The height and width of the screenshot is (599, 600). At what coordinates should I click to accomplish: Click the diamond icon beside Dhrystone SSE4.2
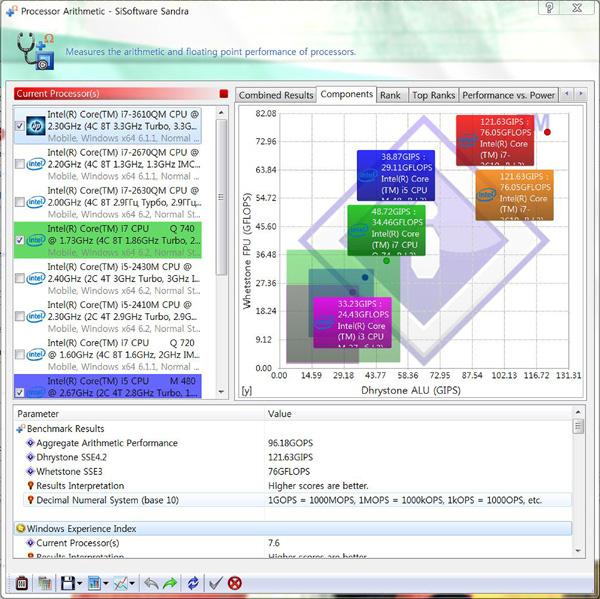(x=30, y=457)
